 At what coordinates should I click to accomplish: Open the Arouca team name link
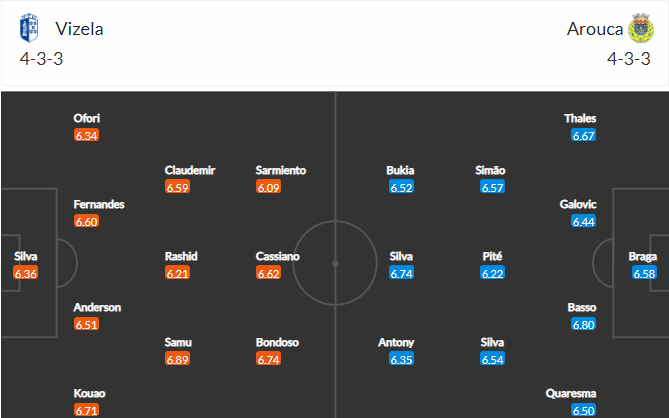coord(595,29)
